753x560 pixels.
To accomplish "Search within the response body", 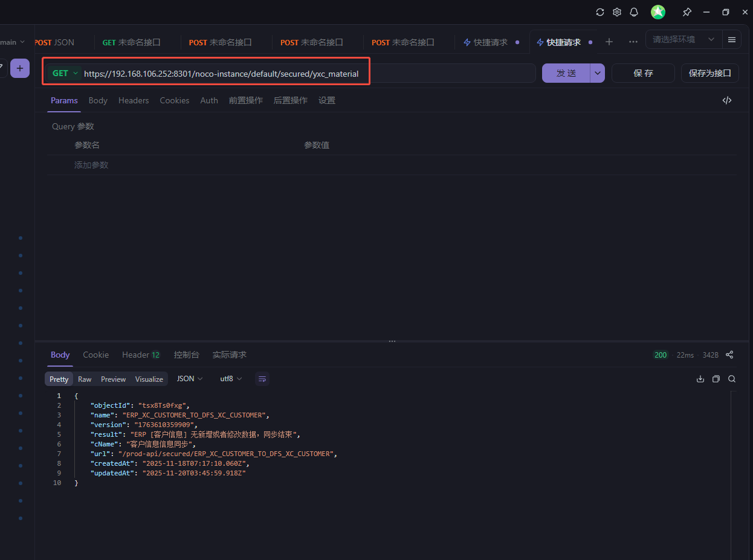I will (732, 379).
